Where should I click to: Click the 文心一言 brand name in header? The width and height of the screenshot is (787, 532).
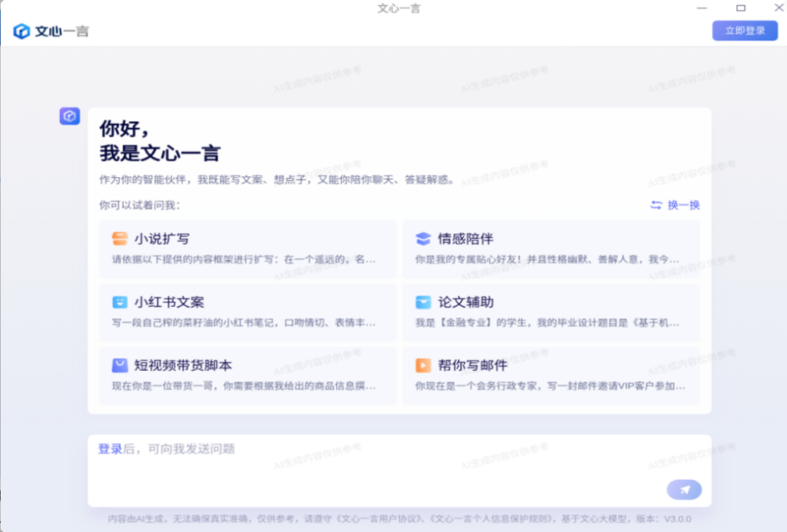pos(62,31)
